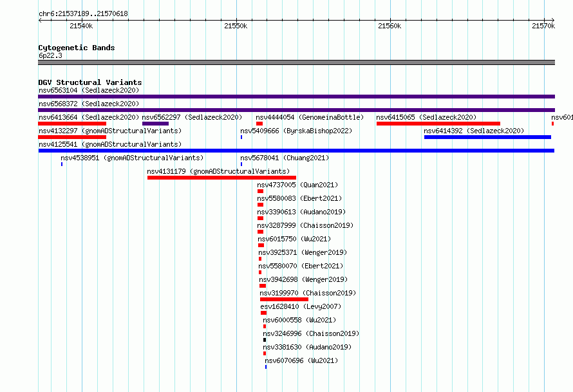Open nsv6000558 (Wu2021) label

[299, 320]
